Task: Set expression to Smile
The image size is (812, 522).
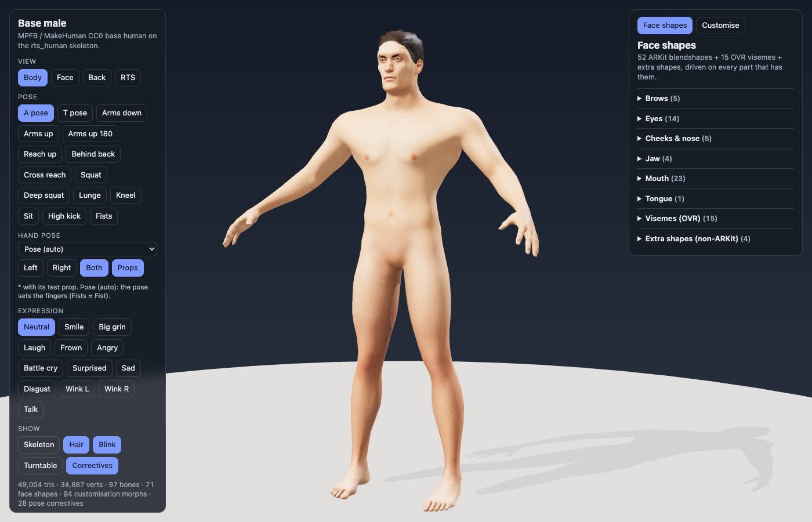Action: [74, 327]
